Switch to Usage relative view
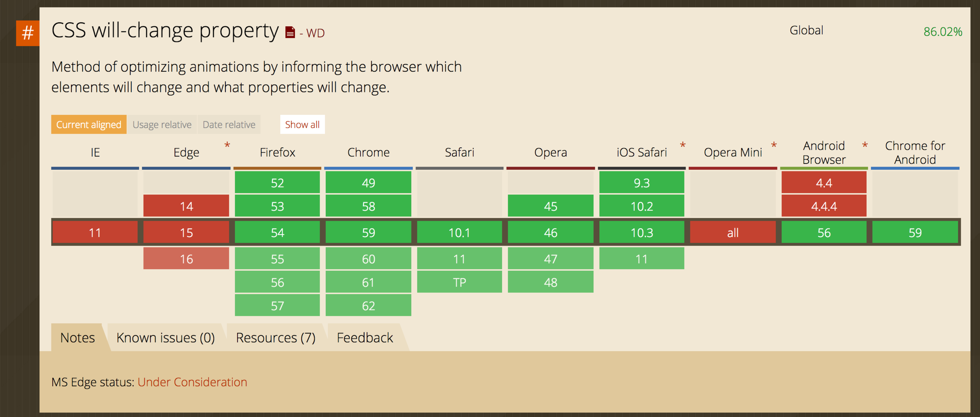980x417 pixels. click(x=162, y=124)
